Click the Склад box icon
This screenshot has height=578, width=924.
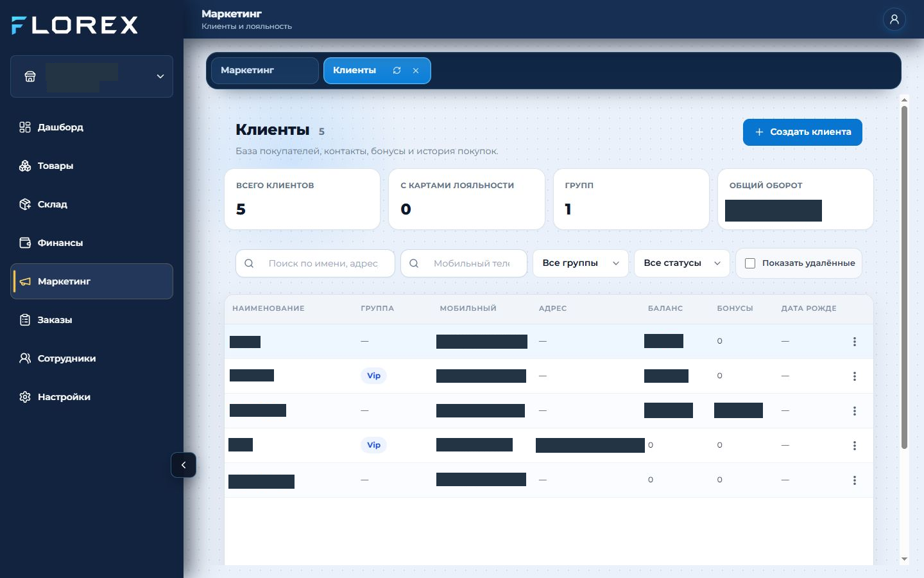(x=25, y=204)
